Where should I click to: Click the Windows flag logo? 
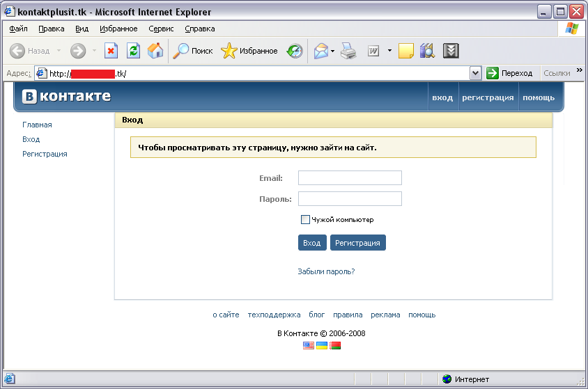(x=572, y=29)
